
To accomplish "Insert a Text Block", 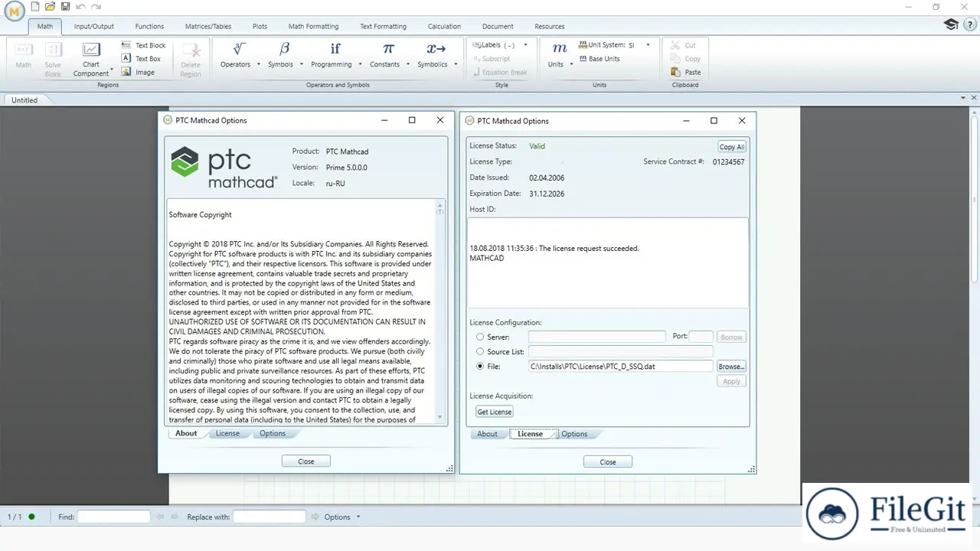I will pos(143,45).
